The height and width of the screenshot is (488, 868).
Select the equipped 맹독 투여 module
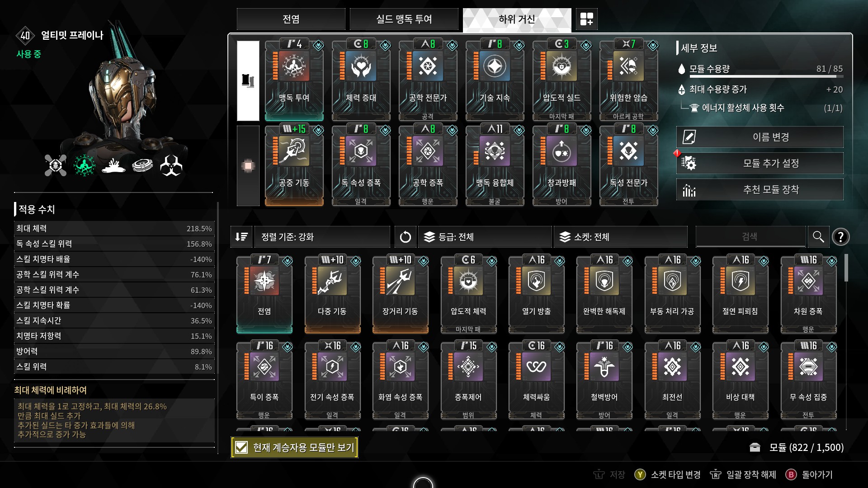(294, 80)
